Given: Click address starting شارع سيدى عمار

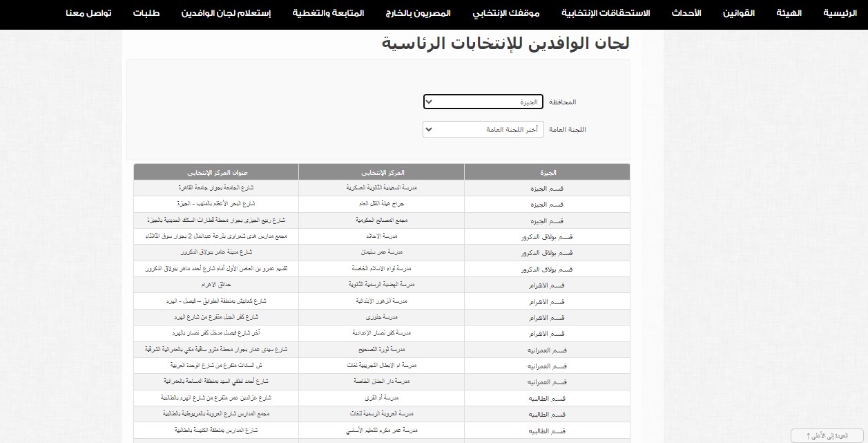Looking at the screenshot, I should pos(216,350).
